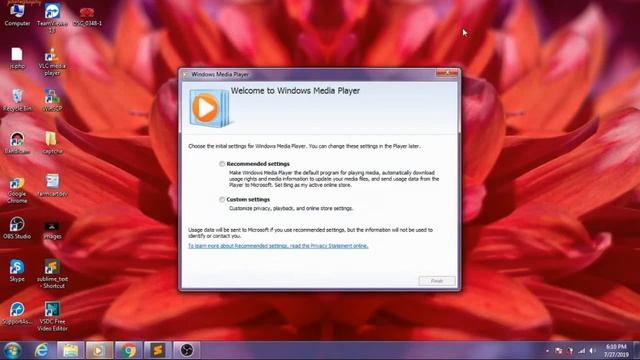Click the volume speaker tray icon

coord(592,351)
